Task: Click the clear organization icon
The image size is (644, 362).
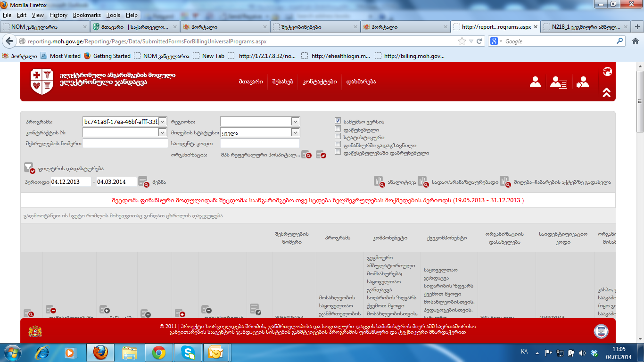Action: tap(321, 155)
